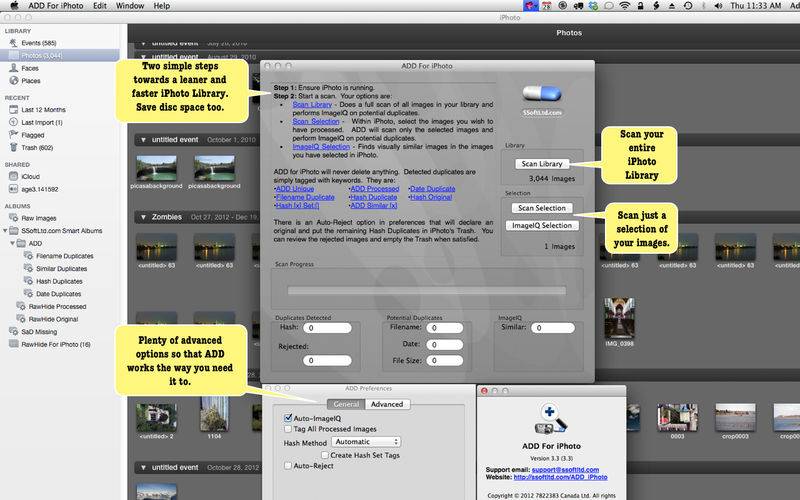Open the Help menu

tap(162, 6)
